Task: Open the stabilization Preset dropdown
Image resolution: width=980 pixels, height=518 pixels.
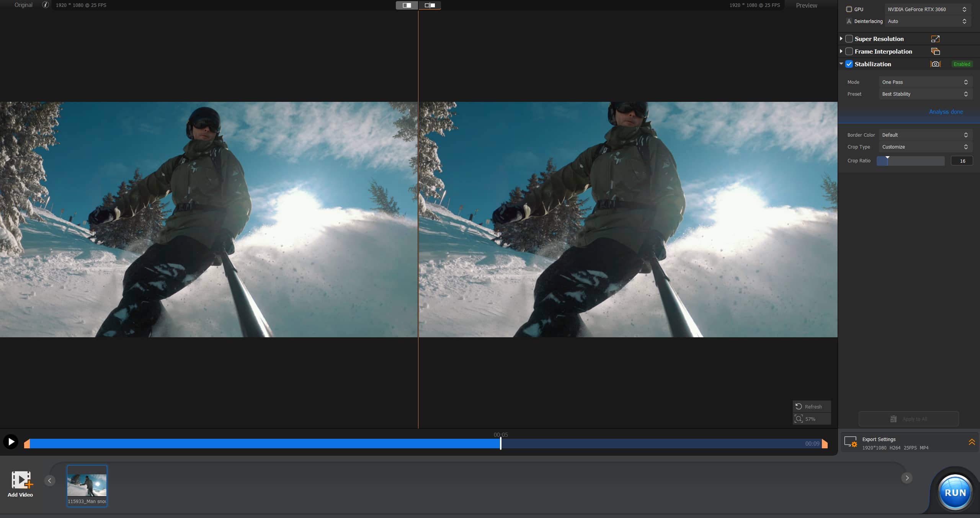Action: point(925,94)
